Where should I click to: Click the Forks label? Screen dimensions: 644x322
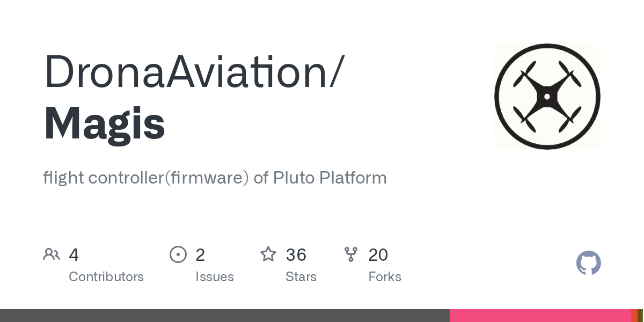385,277
